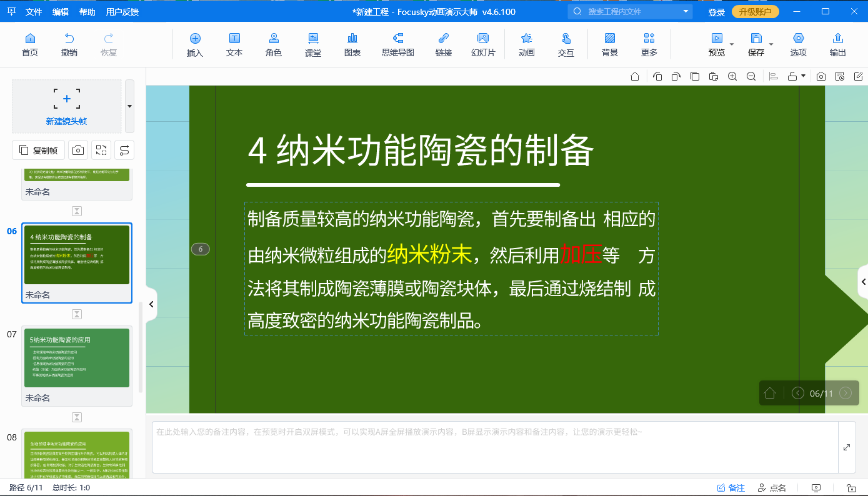Click the 点名 roll call button

point(772,488)
